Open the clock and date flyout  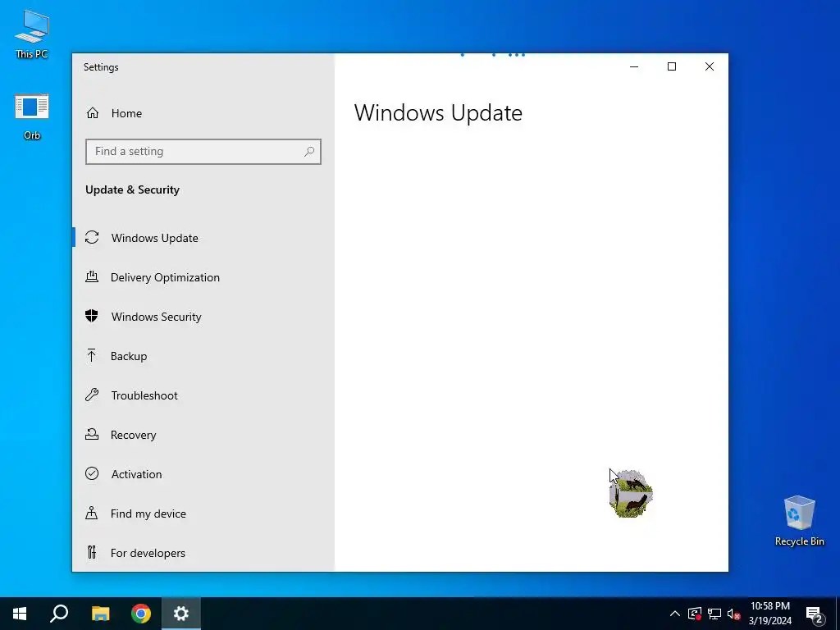coord(769,614)
